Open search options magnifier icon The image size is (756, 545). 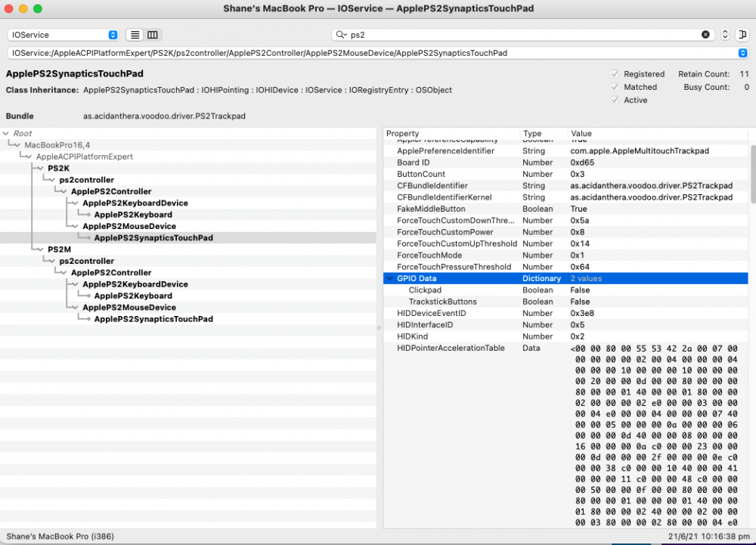pos(342,35)
